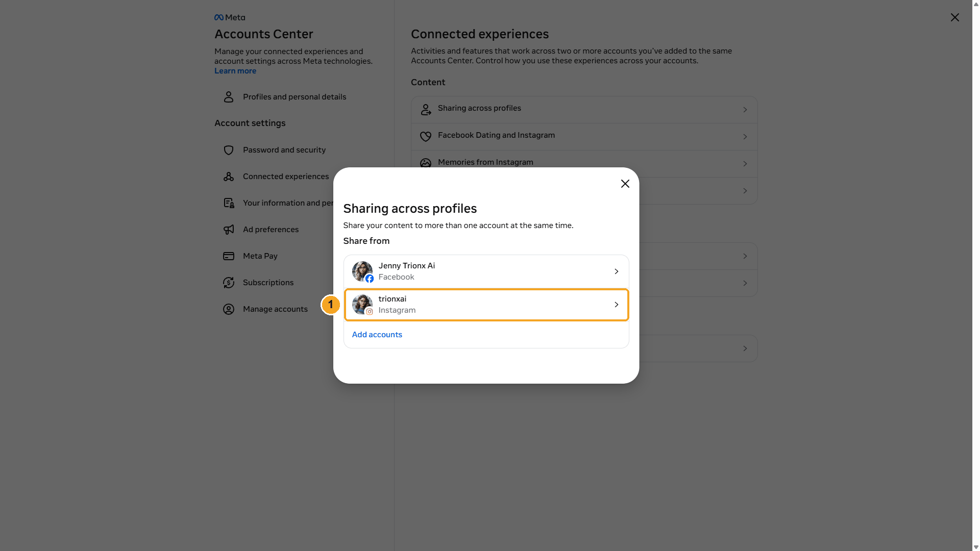Click the Jenny Trionx Ai profile picture
The width and height of the screenshot is (980, 551).
pyautogui.click(x=362, y=271)
